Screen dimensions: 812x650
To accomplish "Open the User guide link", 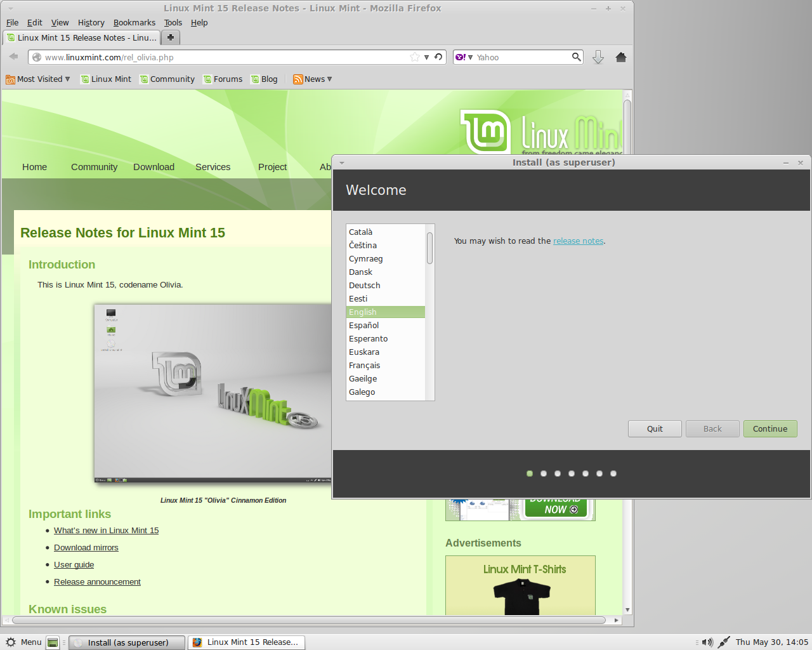I will [x=74, y=565].
